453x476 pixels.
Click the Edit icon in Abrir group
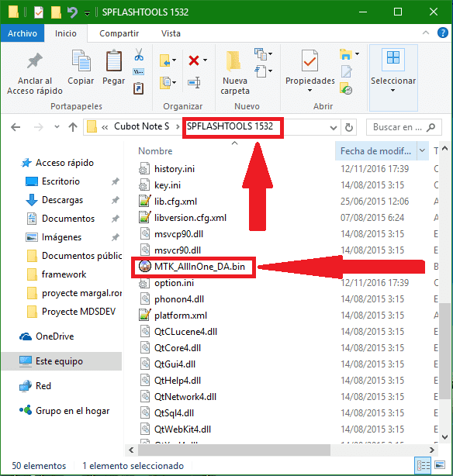click(347, 71)
